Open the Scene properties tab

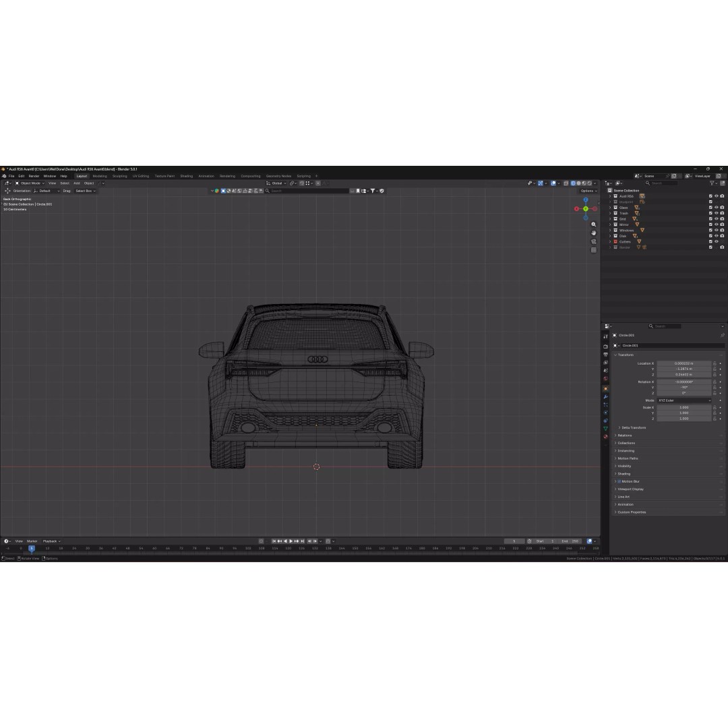[x=605, y=371]
